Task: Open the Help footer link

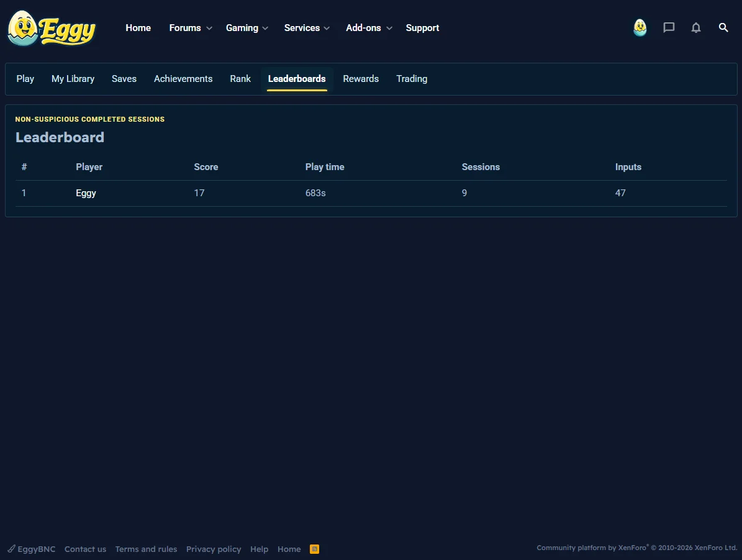Action: click(259, 549)
